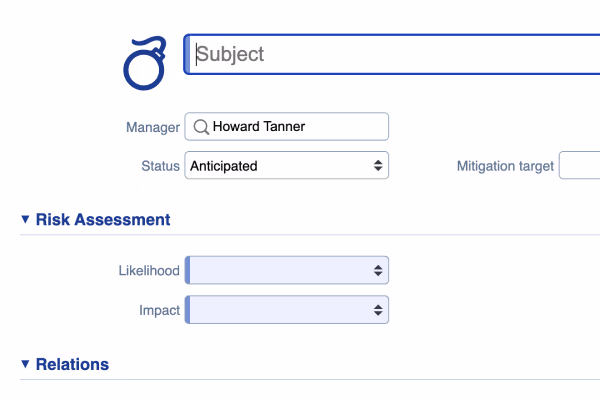Screen dimensions: 600x400
Task: Click the risk bomb icon
Action: click(x=145, y=63)
